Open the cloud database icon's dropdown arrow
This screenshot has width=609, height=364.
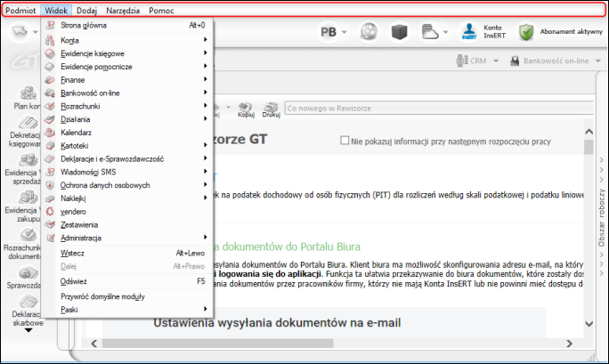tap(446, 32)
